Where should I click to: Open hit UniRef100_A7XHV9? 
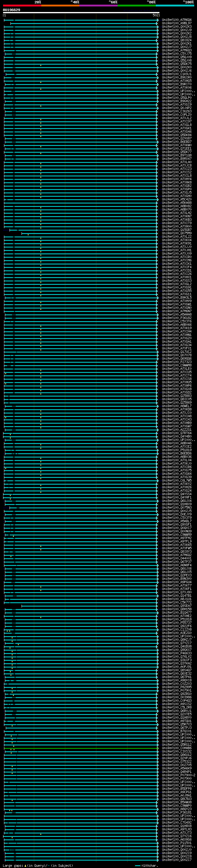tap(176, 301)
